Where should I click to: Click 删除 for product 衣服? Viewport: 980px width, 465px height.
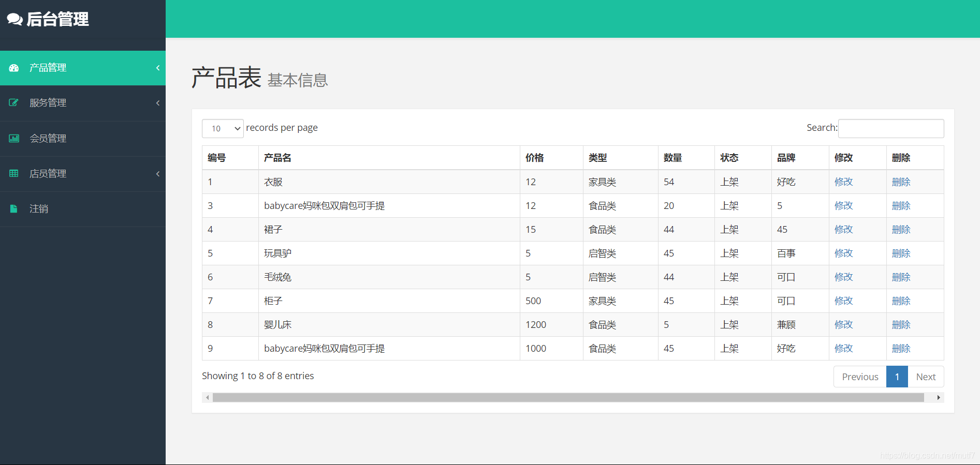tap(901, 182)
